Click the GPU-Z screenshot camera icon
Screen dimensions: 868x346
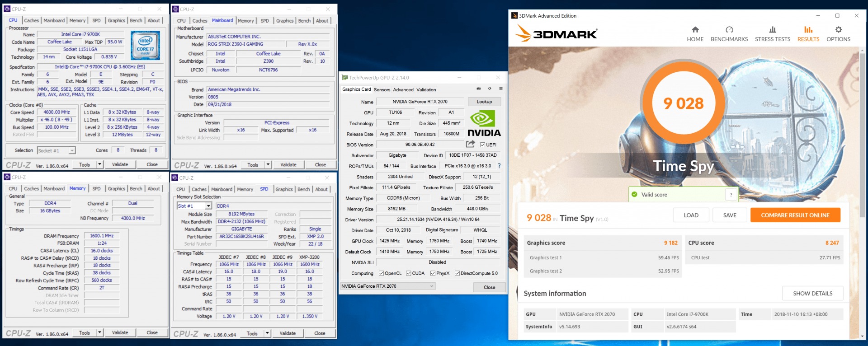tap(479, 89)
